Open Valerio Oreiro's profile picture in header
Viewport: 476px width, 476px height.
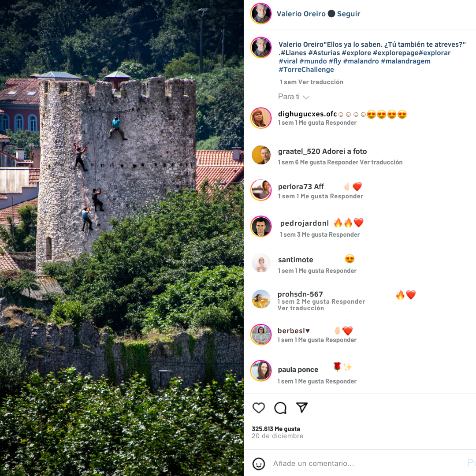[x=261, y=14]
